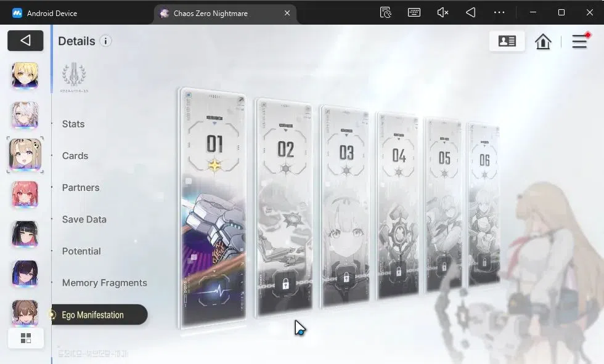The height and width of the screenshot is (364, 604).
Task: Open the Stats section
Action: [x=73, y=124]
